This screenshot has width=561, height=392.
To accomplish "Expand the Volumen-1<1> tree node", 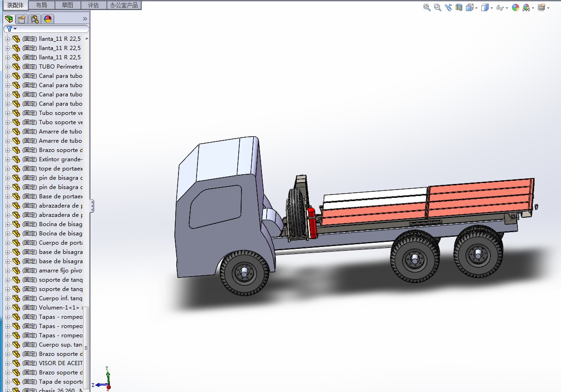I will pos(7,308).
